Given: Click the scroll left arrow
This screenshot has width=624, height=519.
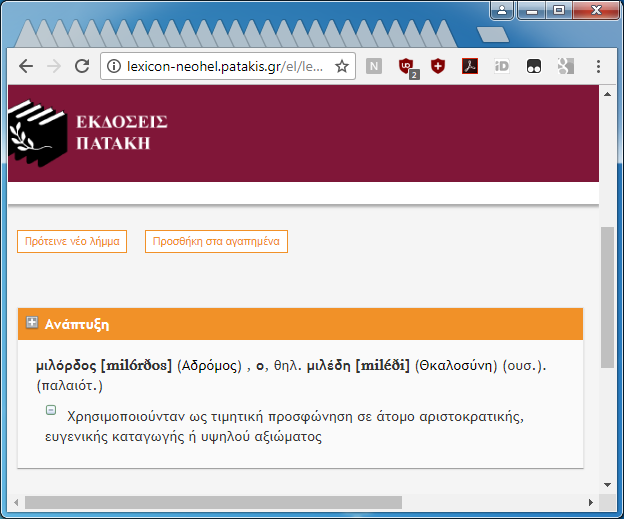Looking at the screenshot, I should 16,502.
